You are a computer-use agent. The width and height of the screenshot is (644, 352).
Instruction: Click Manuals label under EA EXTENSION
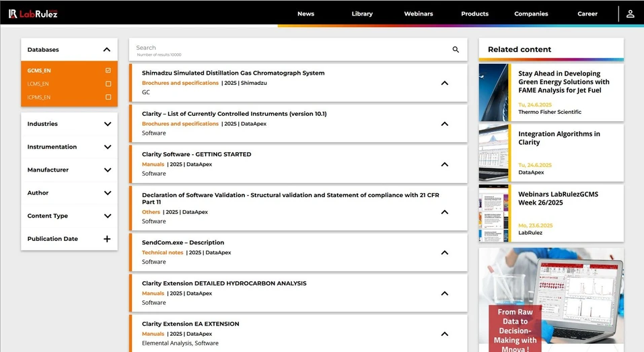pos(153,334)
